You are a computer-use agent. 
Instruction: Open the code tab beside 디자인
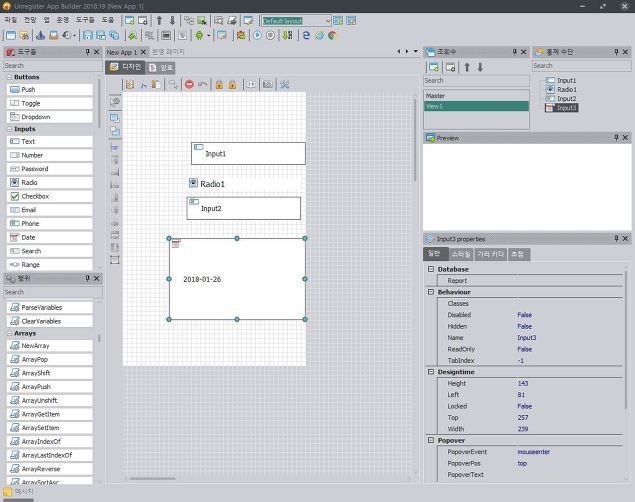(161, 68)
